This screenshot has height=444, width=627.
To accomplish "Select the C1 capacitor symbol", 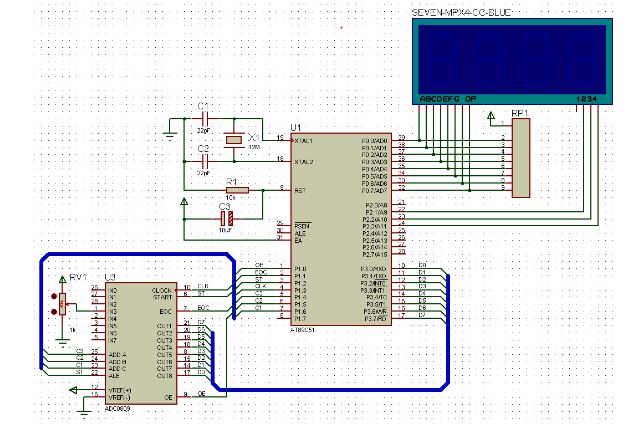I will pyautogui.click(x=204, y=118).
